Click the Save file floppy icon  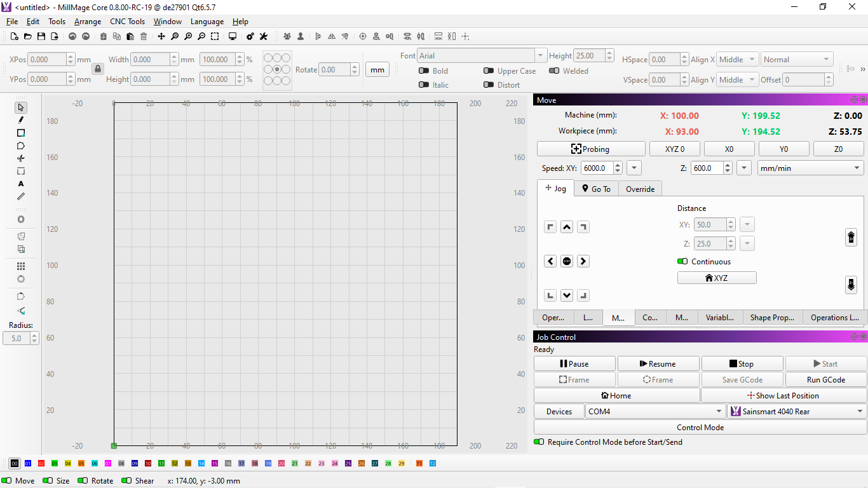[41, 37]
